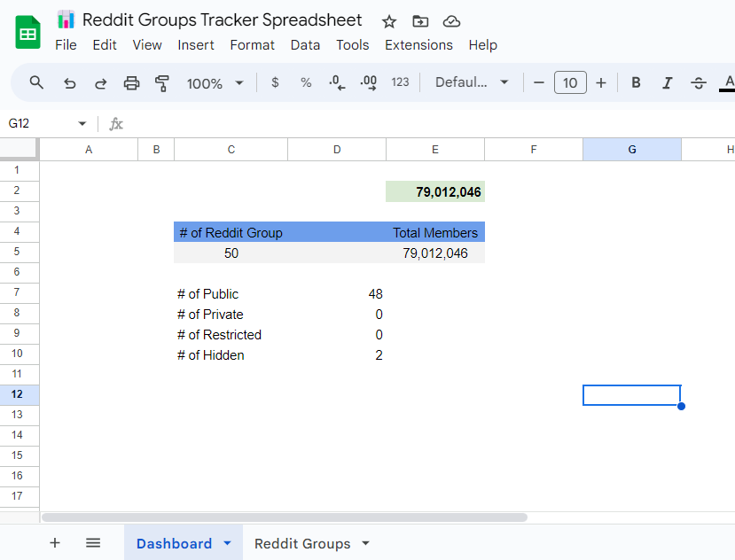
Task: Star the Reddit Groups Tracker Spreadsheet
Action: pyautogui.click(x=389, y=21)
